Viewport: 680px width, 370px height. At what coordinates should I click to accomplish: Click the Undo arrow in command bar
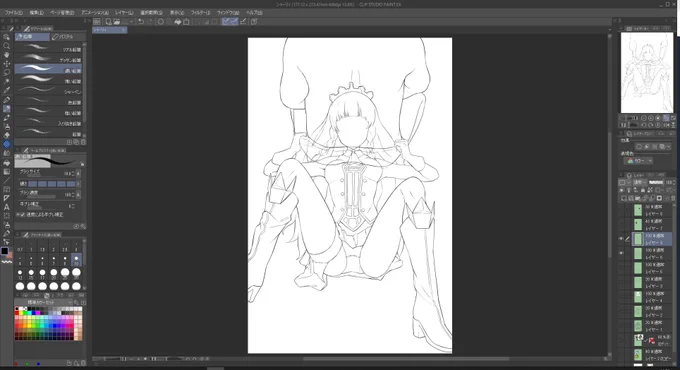[141, 21]
